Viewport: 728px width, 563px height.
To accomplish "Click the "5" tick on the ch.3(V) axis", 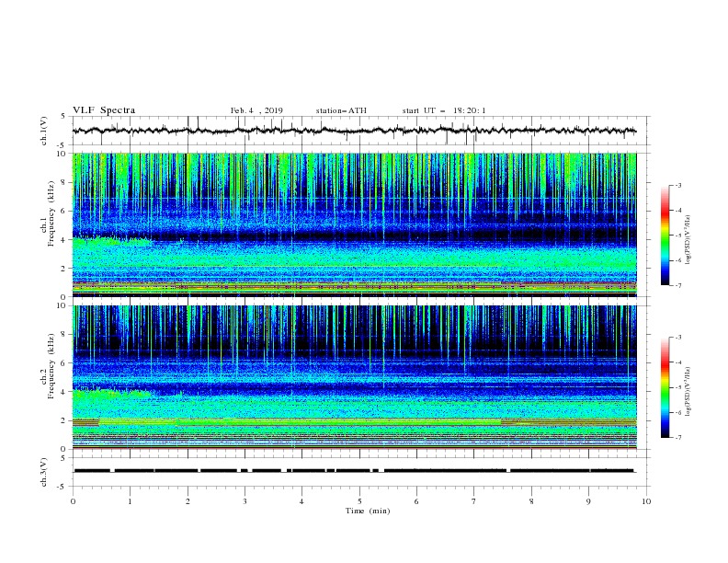I will 63,457.
